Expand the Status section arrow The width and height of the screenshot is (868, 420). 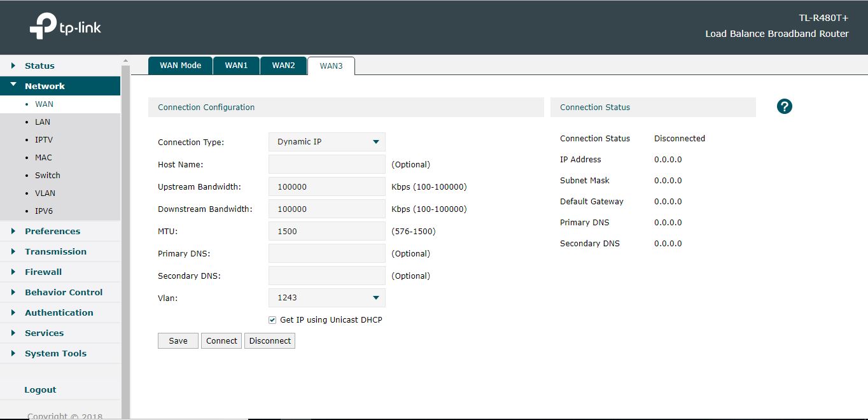pos(13,66)
